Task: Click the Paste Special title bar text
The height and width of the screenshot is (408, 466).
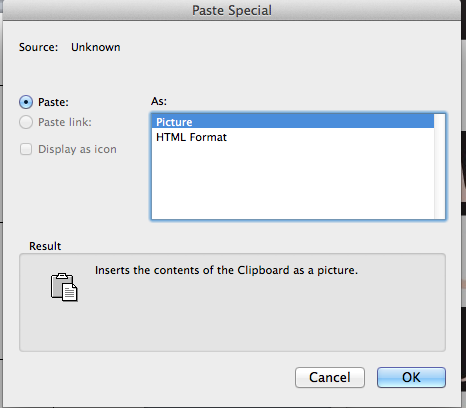Action: [x=232, y=10]
